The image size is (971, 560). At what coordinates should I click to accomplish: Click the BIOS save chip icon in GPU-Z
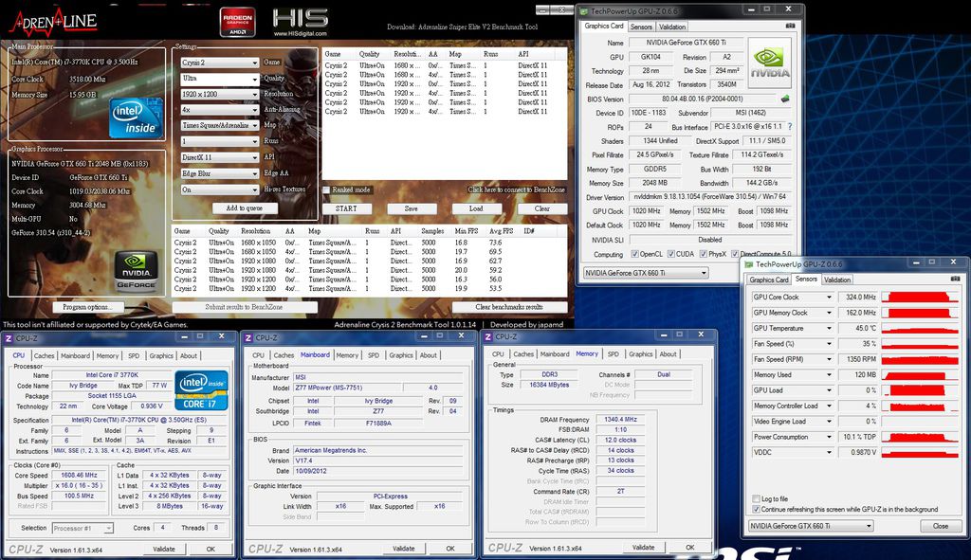[784, 99]
